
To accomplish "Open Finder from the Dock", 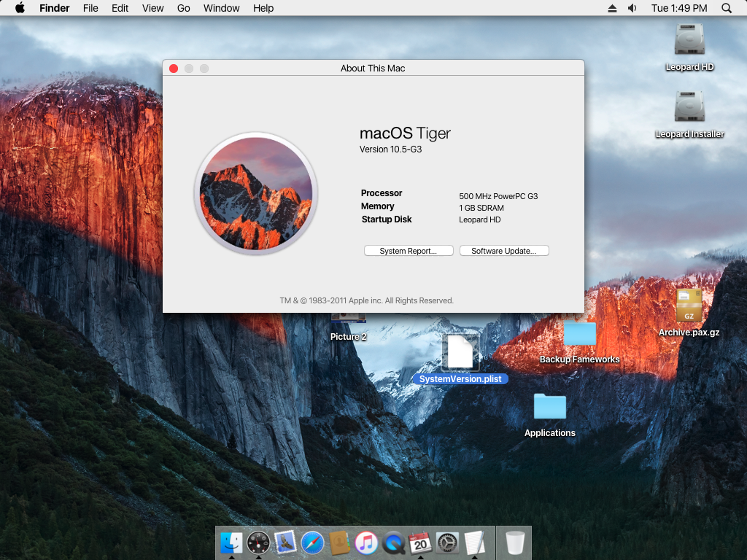I will tap(231, 542).
